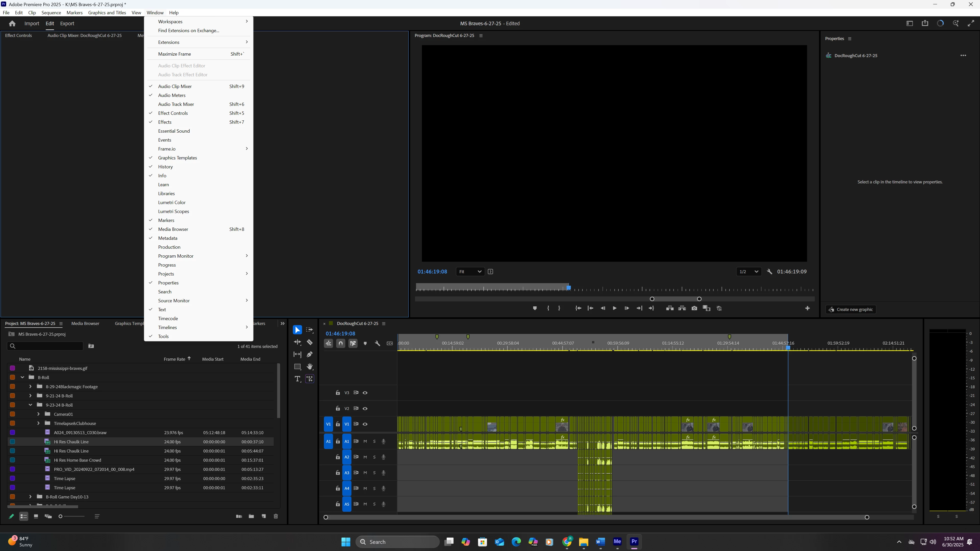Select the Ripple Edit tool
The image size is (980, 551).
(x=297, y=342)
